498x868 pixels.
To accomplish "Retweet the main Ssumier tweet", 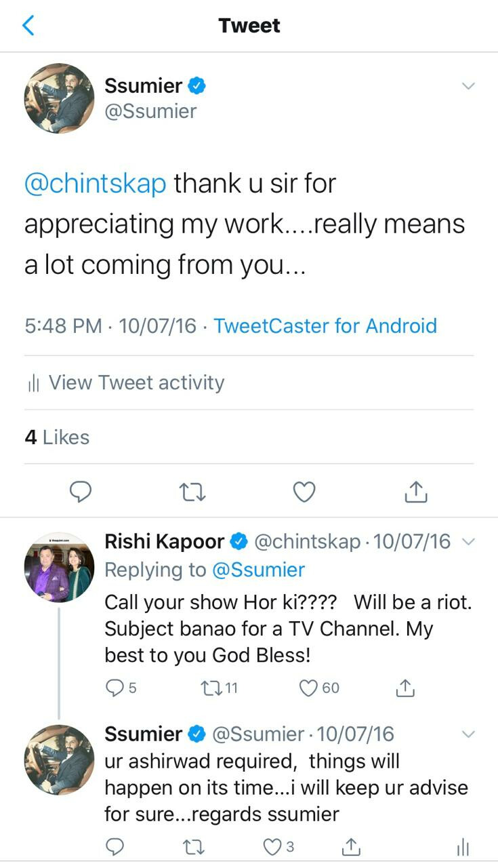I will 192,491.
